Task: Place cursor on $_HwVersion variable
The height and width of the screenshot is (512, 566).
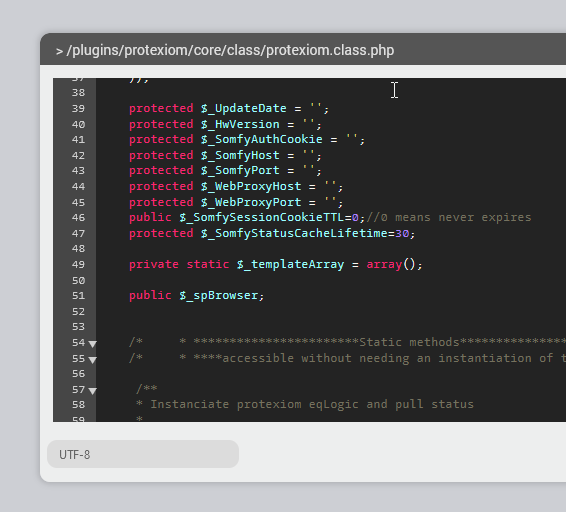Action: tap(240, 124)
